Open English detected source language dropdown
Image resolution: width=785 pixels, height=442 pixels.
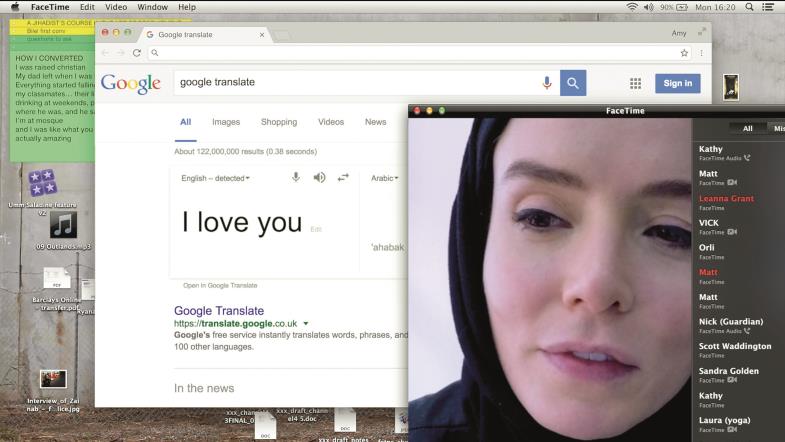(215, 178)
